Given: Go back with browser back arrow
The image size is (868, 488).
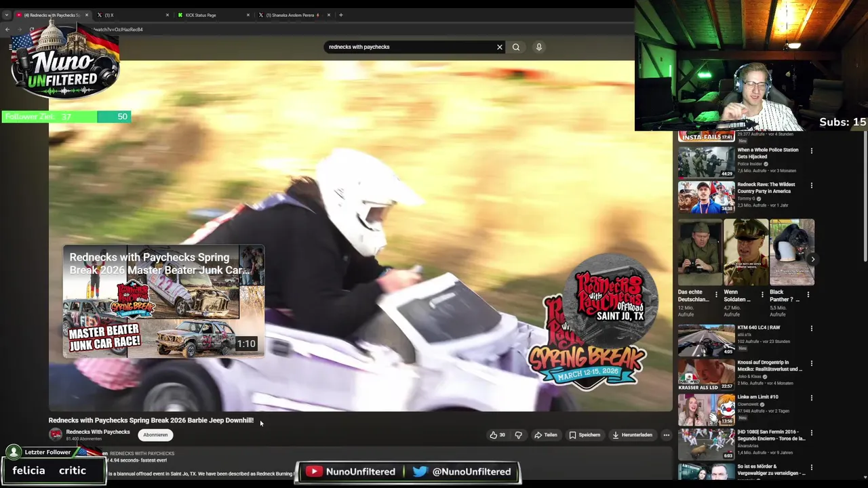Looking at the screenshot, I should (7, 29).
